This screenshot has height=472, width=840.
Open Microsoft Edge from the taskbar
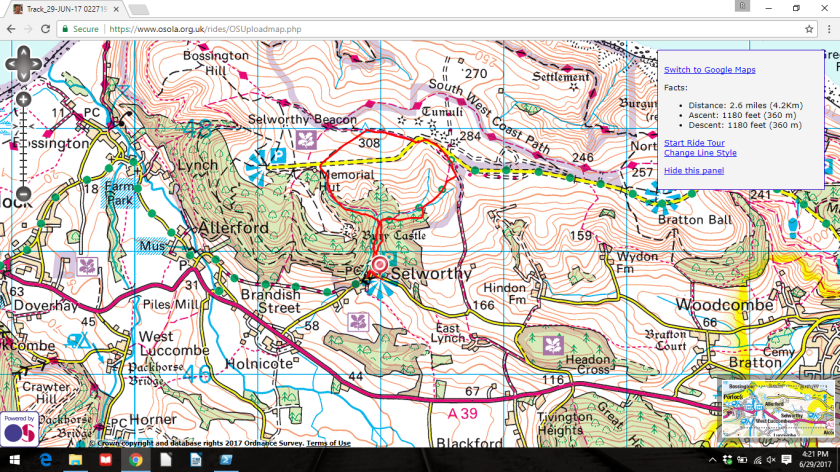46,460
